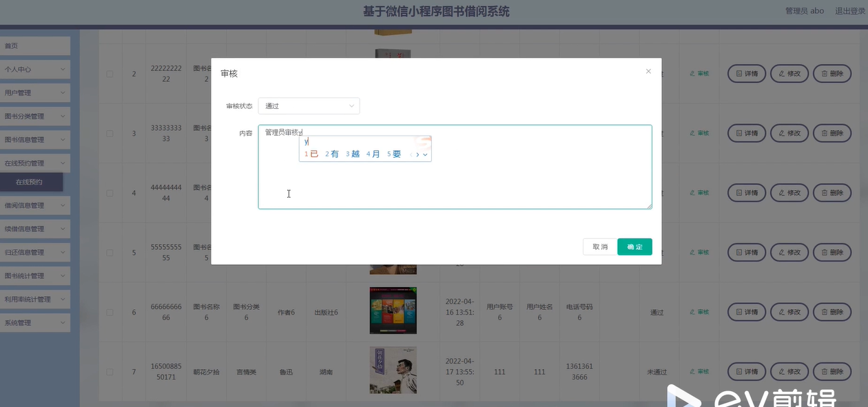Screen dimensions: 868x407
Task: View 详情 for row 7 朝花夕拾
Action: (747, 372)
